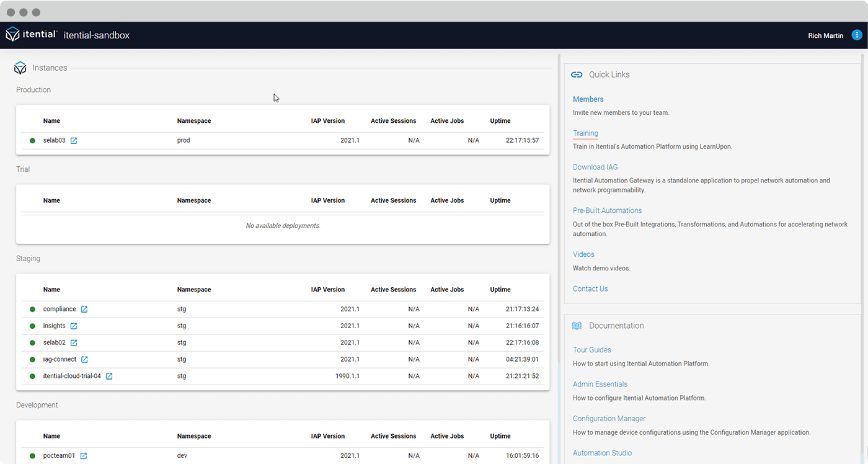Open Admin Essentials documentation link
Image resolution: width=868 pixels, height=464 pixels.
click(x=600, y=385)
